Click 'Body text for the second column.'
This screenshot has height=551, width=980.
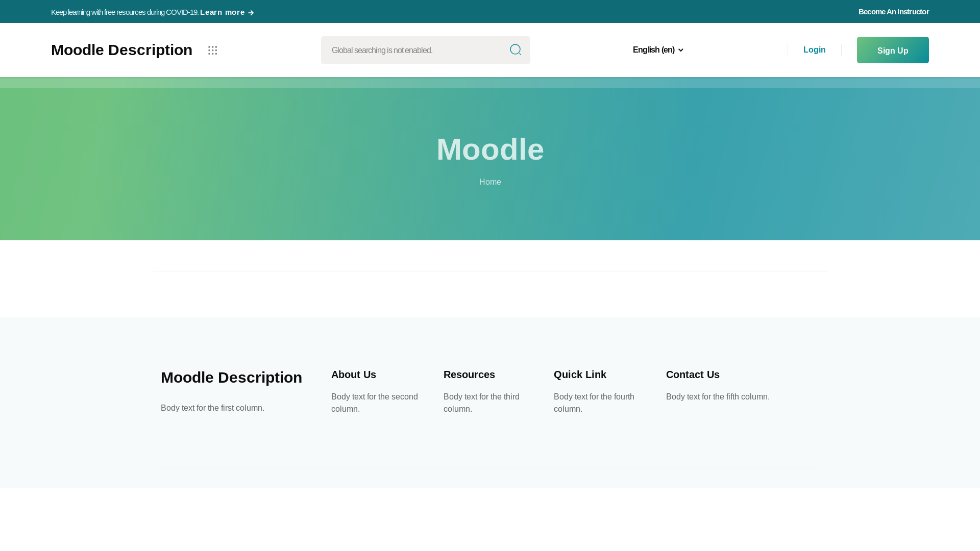[x=375, y=403]
